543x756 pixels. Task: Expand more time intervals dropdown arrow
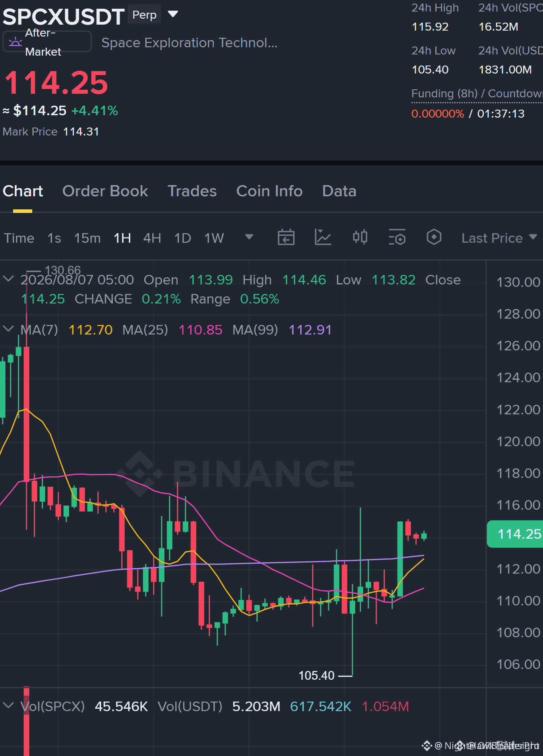click(249, 237)
